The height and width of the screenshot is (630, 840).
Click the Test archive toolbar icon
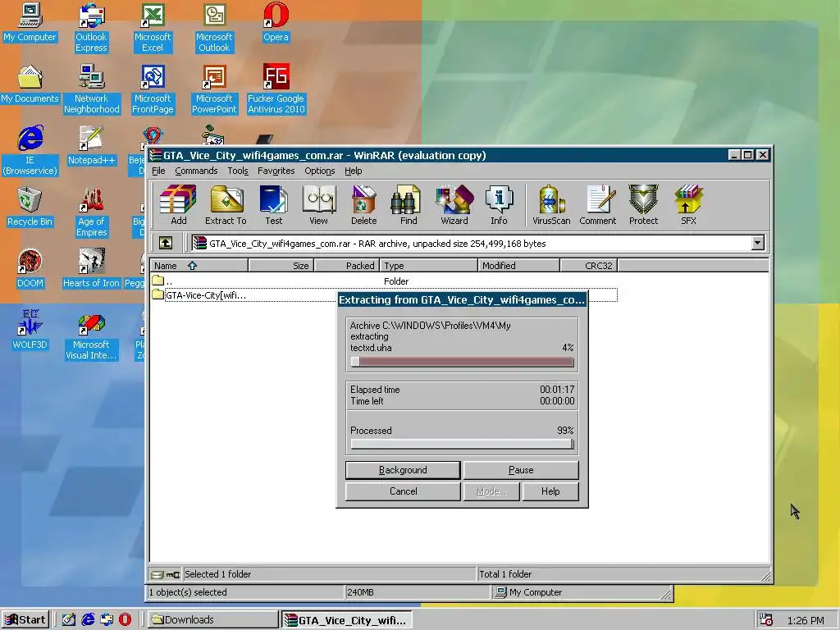point(273,204)
